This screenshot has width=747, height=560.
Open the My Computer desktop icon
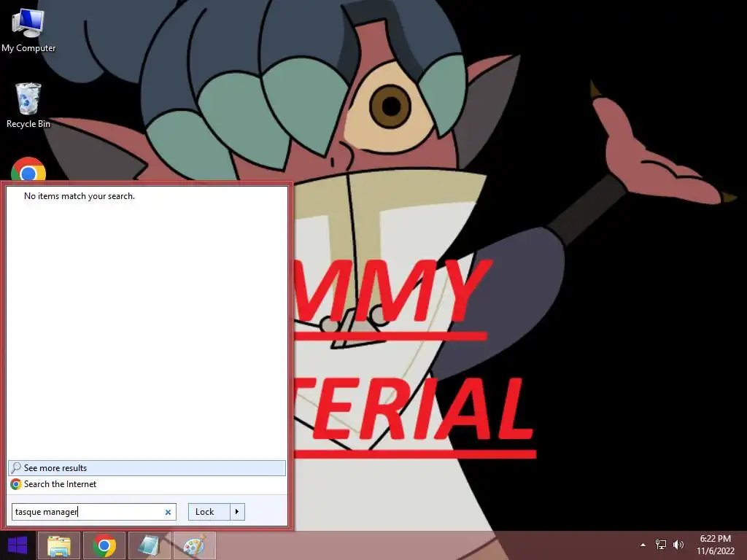tap(28, 30)
